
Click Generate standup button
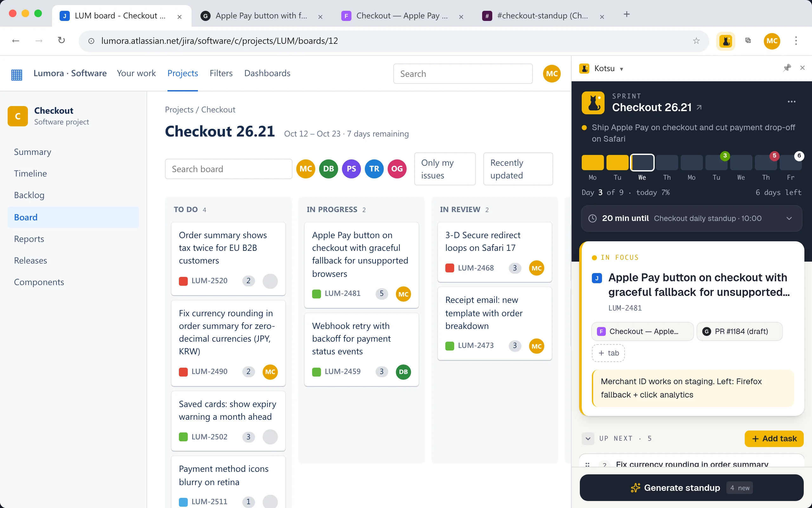coord(691,487)
